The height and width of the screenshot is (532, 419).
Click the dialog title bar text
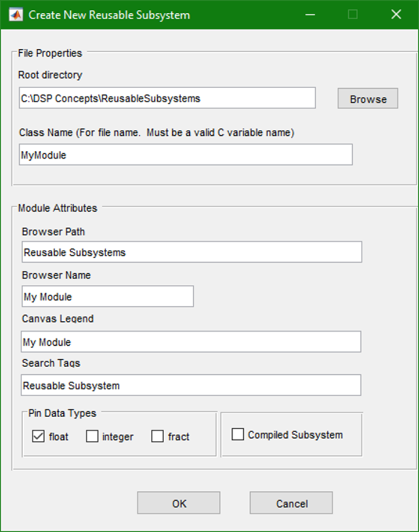click(x=109, y=15)
